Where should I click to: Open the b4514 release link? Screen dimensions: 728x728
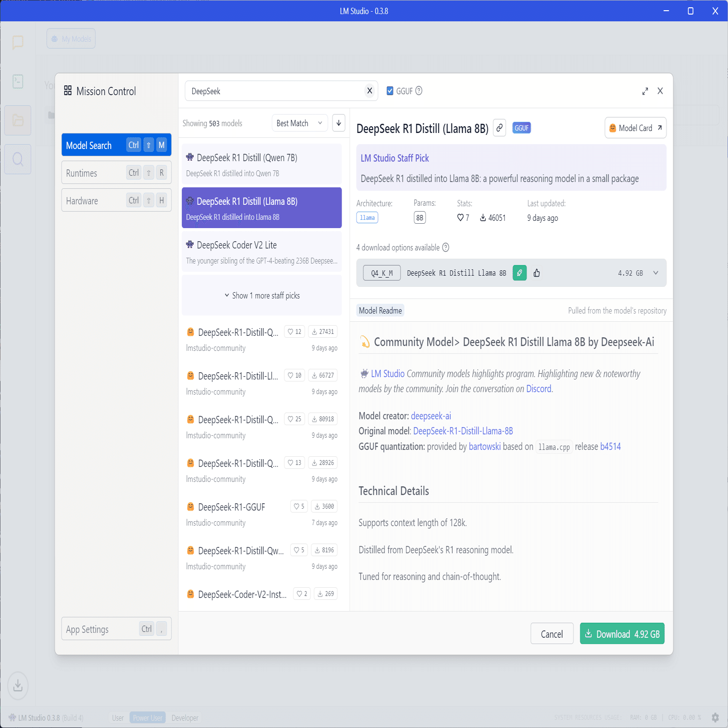(611, 447)
